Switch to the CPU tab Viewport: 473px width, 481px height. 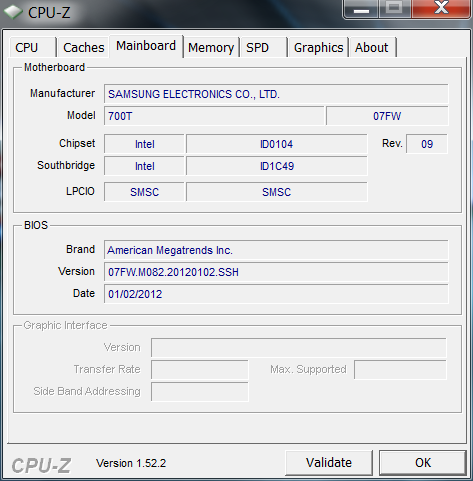33,47
